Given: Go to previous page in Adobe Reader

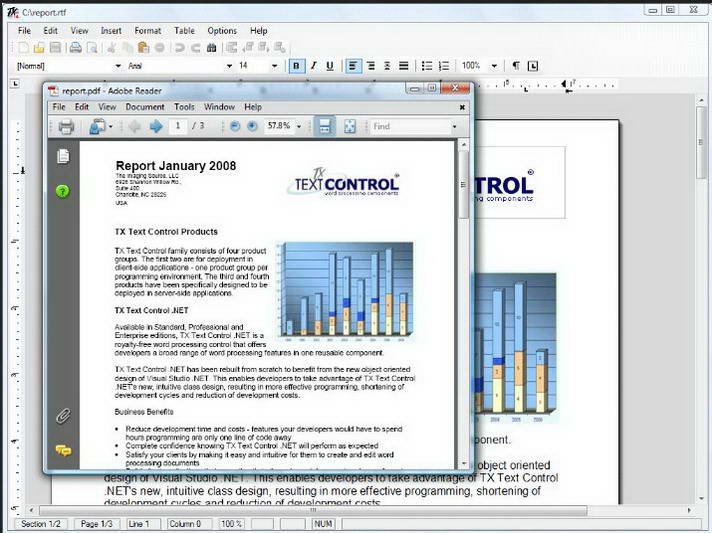Looking at the screenshot, I should click(x=134, y=127).
